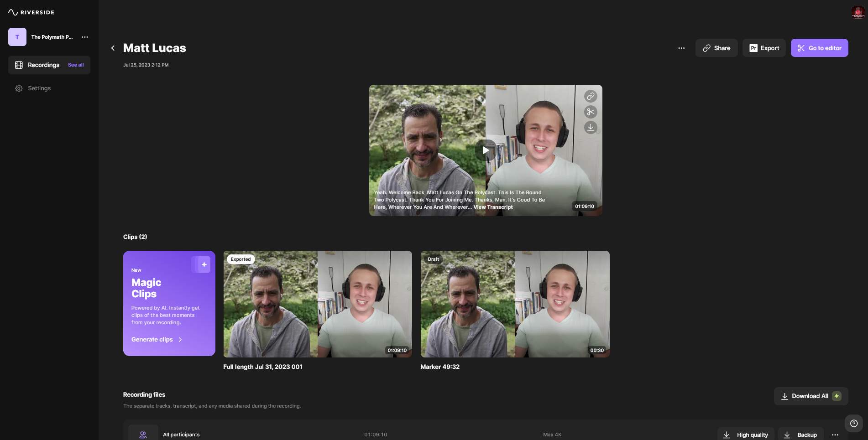868x440 pixels.
Task: Click the Share button
Action: [x=716, y=48]
